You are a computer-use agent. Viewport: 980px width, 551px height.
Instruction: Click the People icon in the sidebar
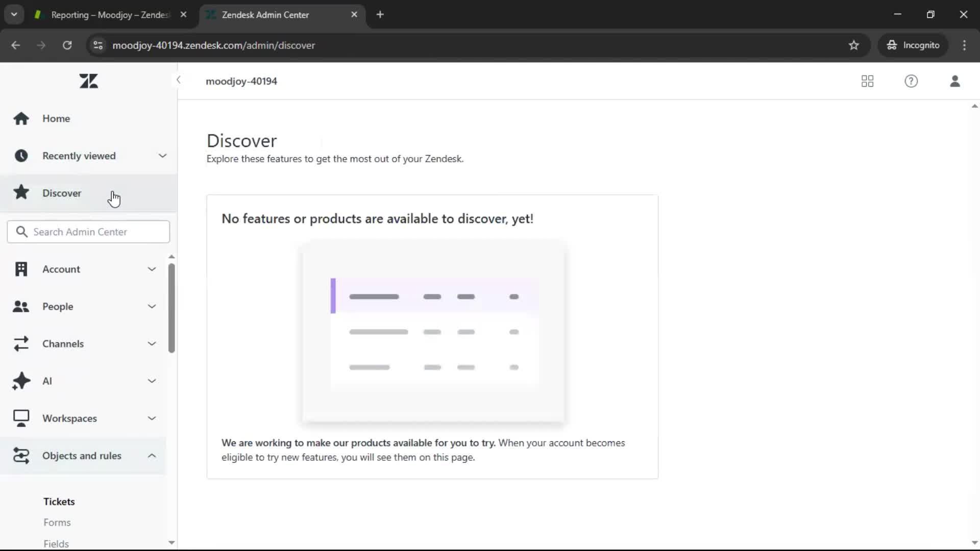coord(20,307)
